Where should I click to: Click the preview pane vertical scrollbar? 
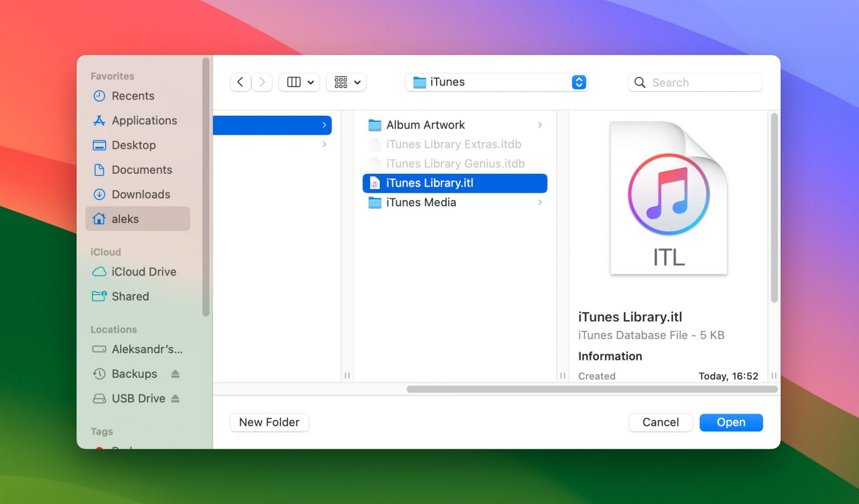coord(774,208)
